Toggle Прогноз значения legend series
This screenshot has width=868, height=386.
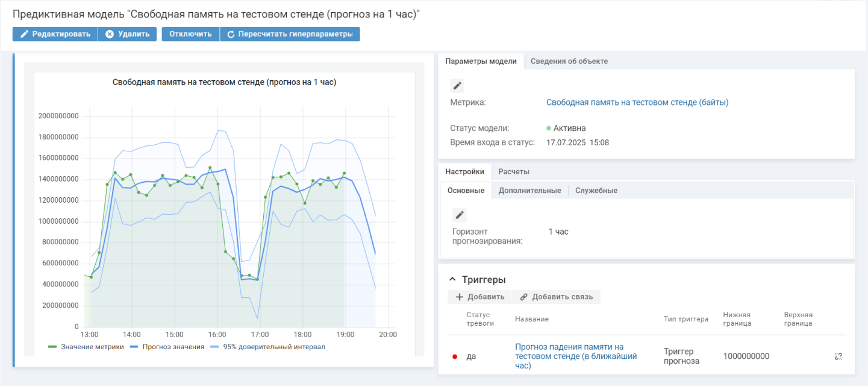point(167,347)
